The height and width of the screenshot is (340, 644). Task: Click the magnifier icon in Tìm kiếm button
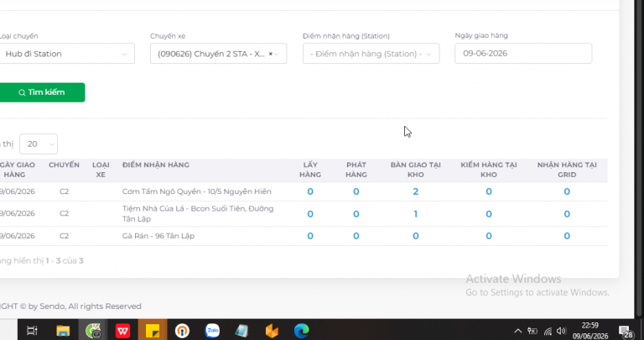22,92
